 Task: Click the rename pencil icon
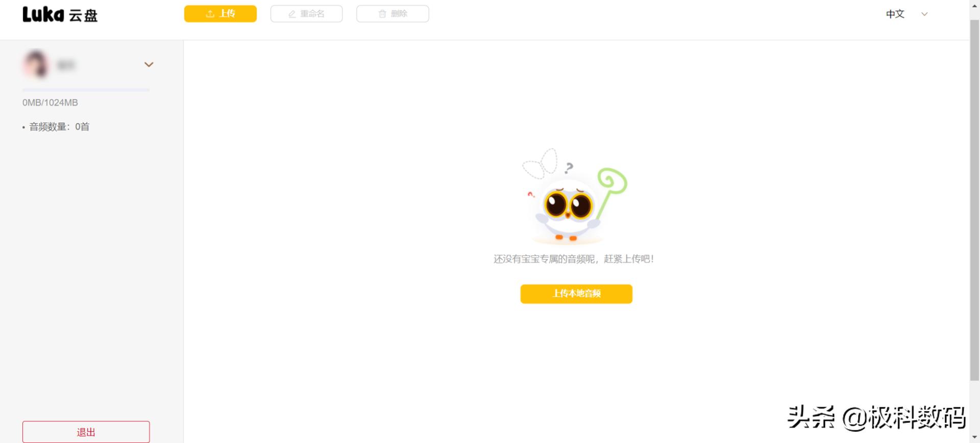pyautogui.click(x=292, y=14)
